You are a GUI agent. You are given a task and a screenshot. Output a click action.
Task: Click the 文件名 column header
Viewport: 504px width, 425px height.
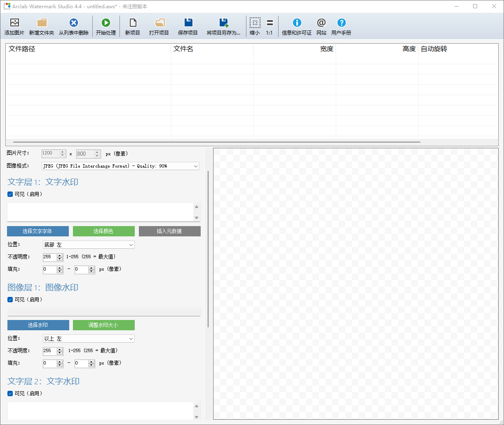pos(212,49)
